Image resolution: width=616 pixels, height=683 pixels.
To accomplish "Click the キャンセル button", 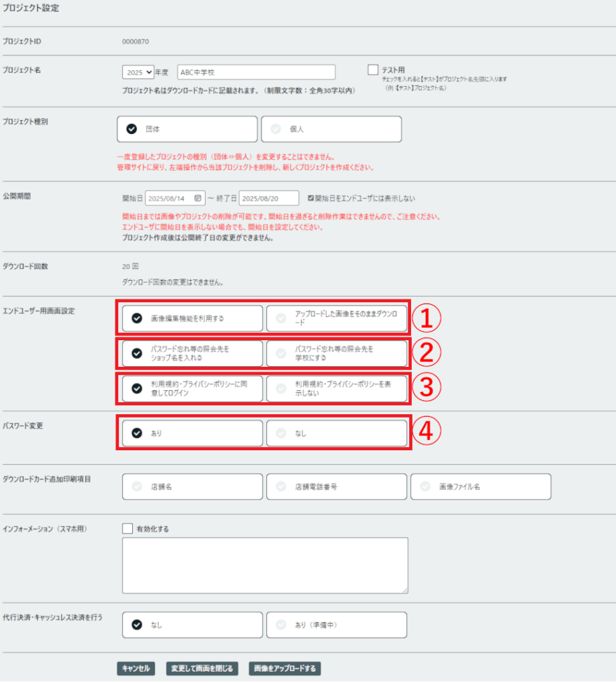I will tap(137, 668).
